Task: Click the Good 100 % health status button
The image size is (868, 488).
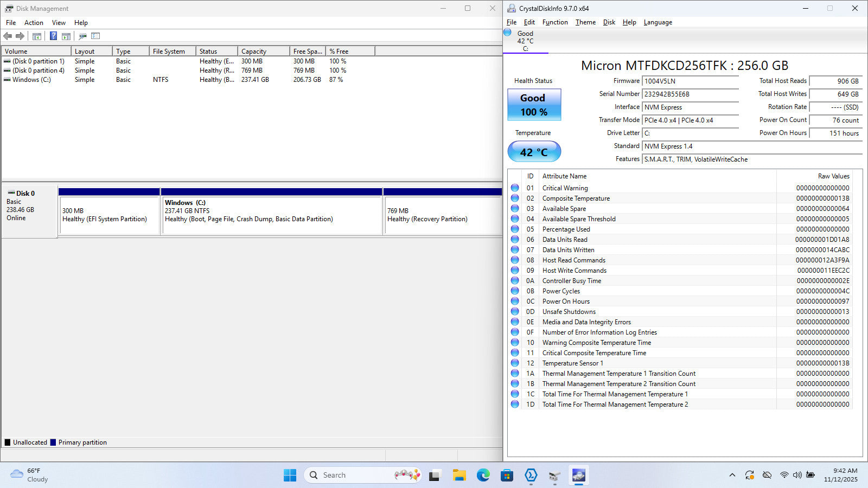Action: 534,105
